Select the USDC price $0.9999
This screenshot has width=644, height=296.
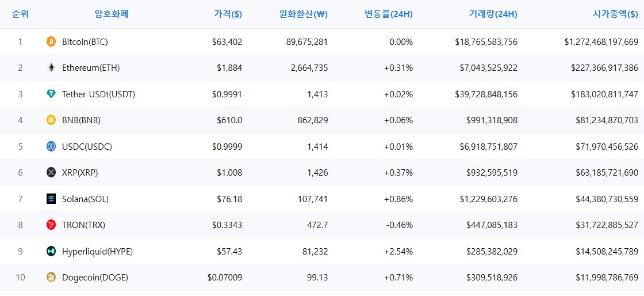[227, 146]
